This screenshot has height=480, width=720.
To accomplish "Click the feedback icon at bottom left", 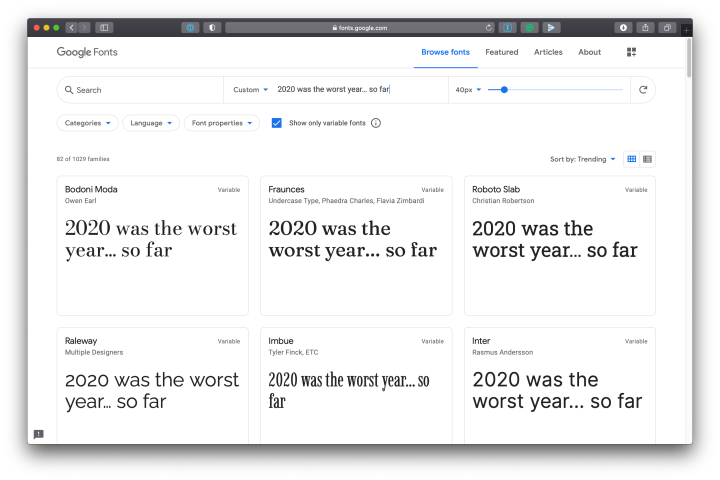I will 39,434.
